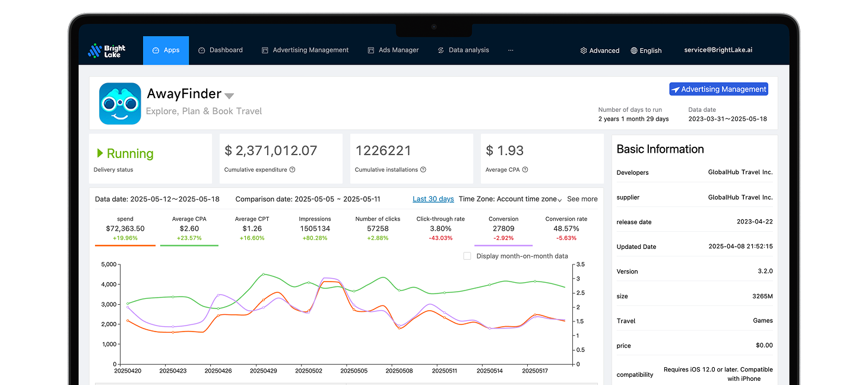Change language from English
The image size is (868, 385).
click(646, 51)
